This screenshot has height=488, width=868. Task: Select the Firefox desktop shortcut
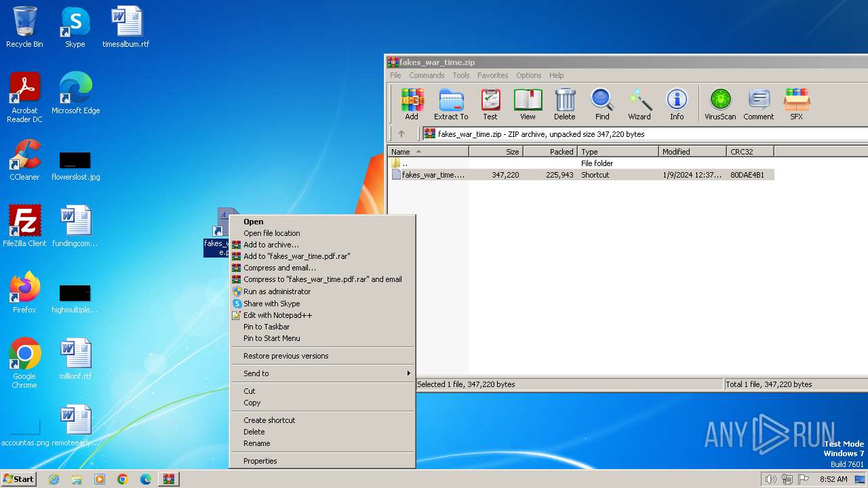pyautogui.click(x=24, y=292)
